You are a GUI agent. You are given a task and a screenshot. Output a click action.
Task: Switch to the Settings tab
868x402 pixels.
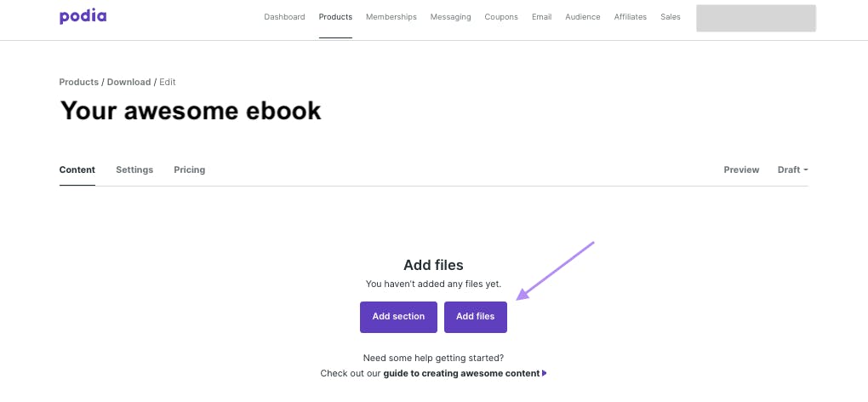tap(134, 170)
